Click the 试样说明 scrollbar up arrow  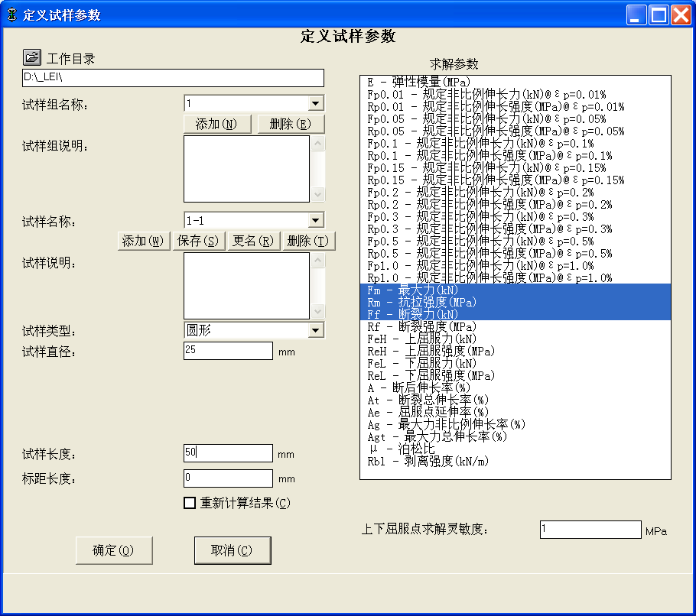tap(318, 260)
